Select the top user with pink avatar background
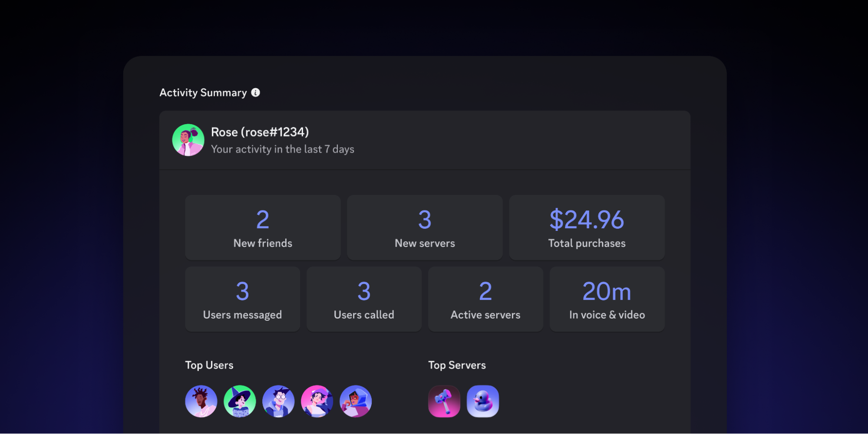Viewport: 868px width, 434px height. coord(317,401)
